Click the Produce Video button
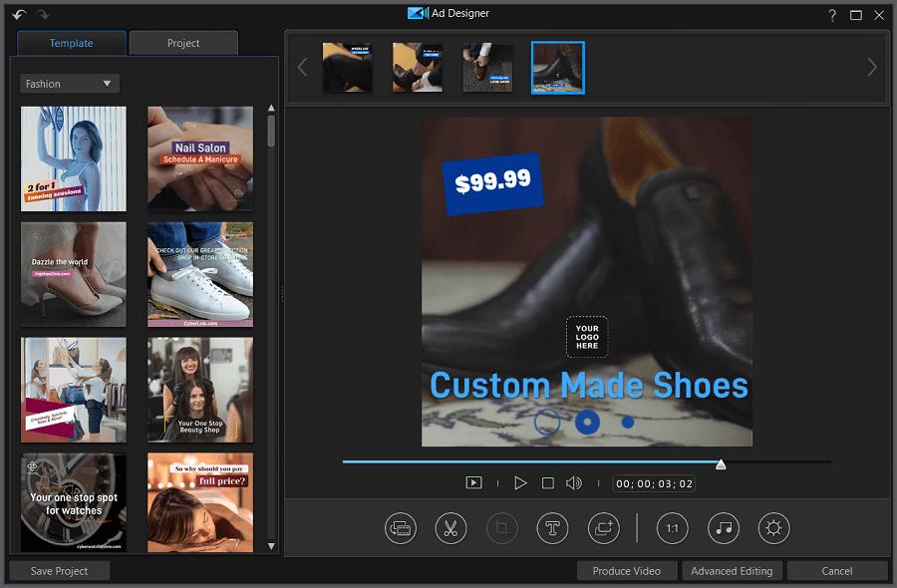 click(627, 571)
